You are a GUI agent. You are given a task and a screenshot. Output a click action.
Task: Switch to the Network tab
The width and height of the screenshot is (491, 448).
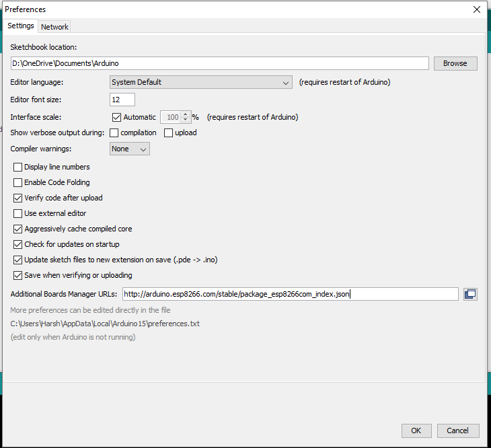click(54, 27)
